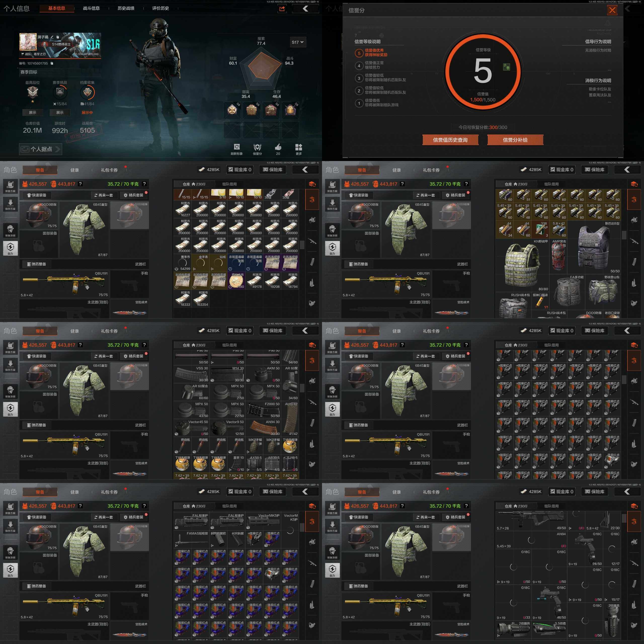This screenshot has width=644, height=644.
Task: Select the F2000 50 magazine
Action: pos(263,410)
